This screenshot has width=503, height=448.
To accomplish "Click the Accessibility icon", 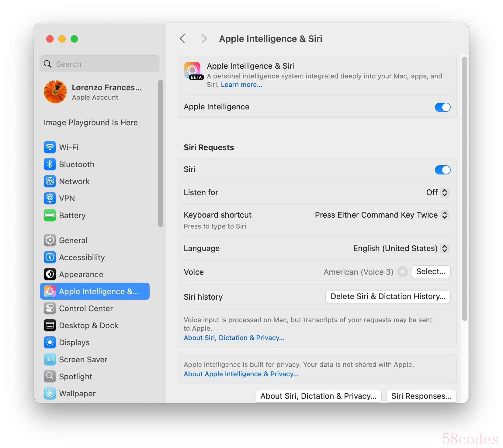I will (x=50, y=257).
